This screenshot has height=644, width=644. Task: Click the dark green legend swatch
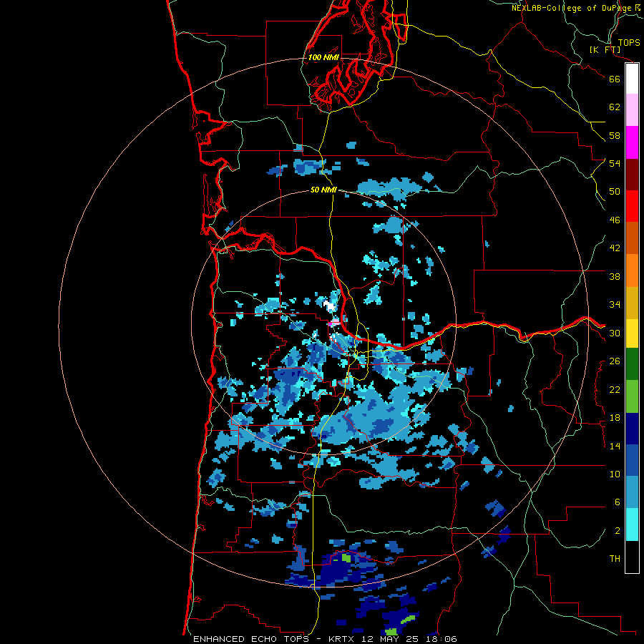(632, 364)
